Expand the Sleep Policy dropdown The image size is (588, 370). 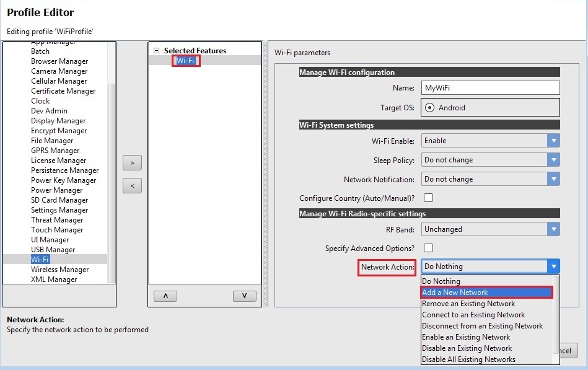pos(553,160)
